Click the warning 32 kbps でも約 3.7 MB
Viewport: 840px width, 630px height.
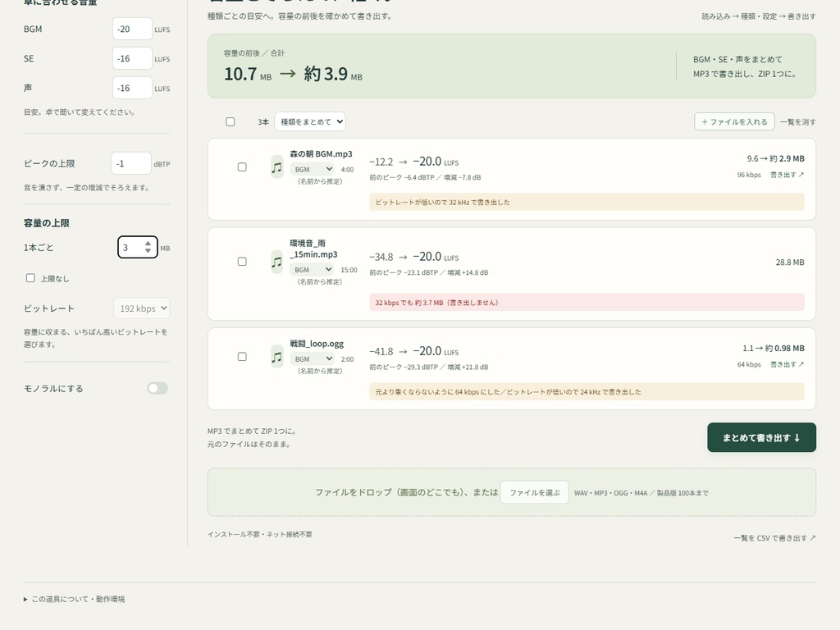point(587,302)
